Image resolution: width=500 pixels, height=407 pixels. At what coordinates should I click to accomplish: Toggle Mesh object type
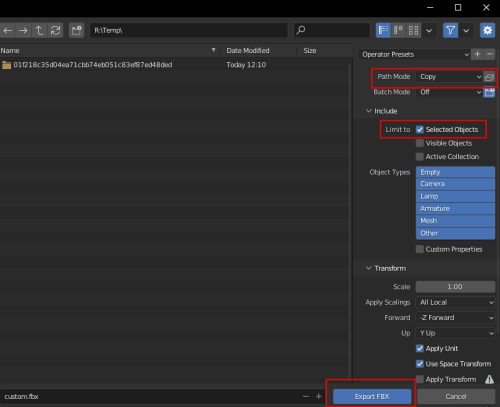455,221
